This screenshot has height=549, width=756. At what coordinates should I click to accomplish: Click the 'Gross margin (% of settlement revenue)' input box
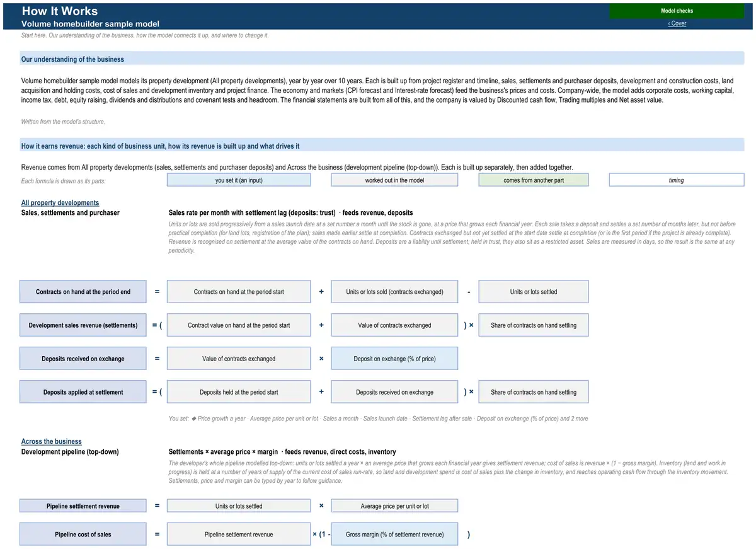pyautogui.click(x=394, y=535)
